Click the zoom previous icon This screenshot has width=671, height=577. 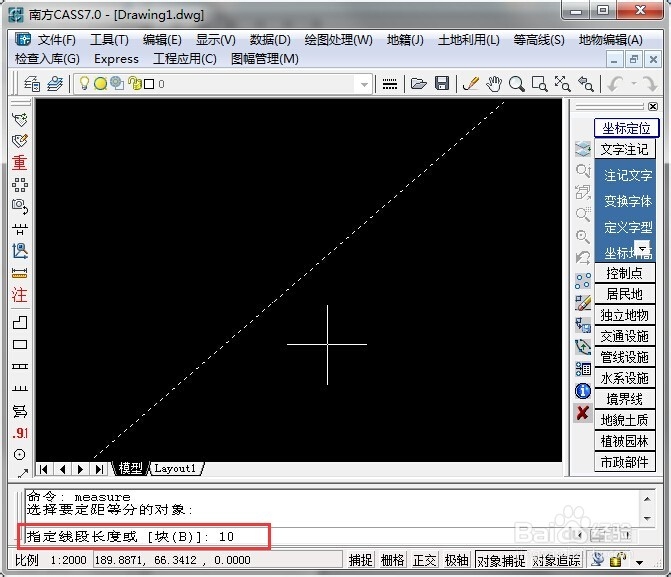585,84
